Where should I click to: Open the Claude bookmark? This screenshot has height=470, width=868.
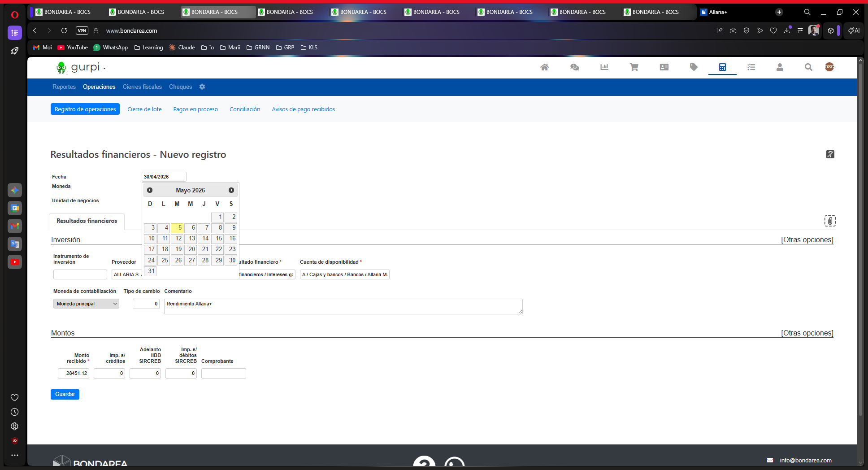click(182, 48)
